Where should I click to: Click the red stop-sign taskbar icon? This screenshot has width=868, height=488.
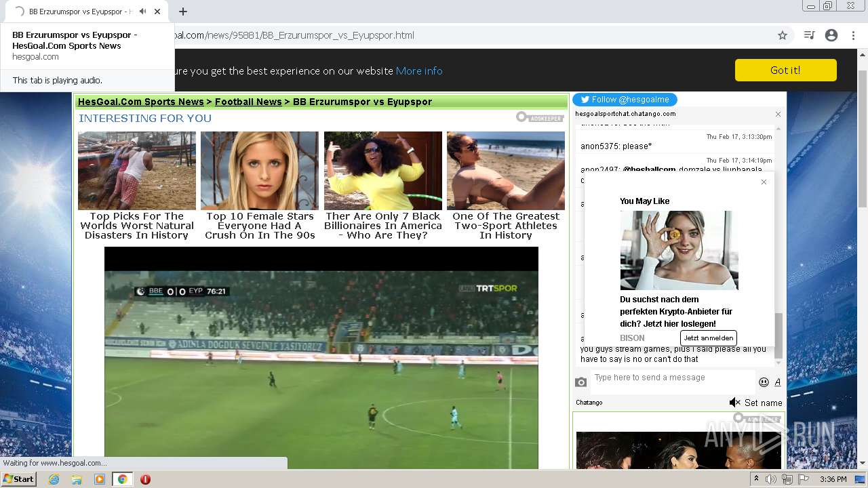[x=145, y=479]
